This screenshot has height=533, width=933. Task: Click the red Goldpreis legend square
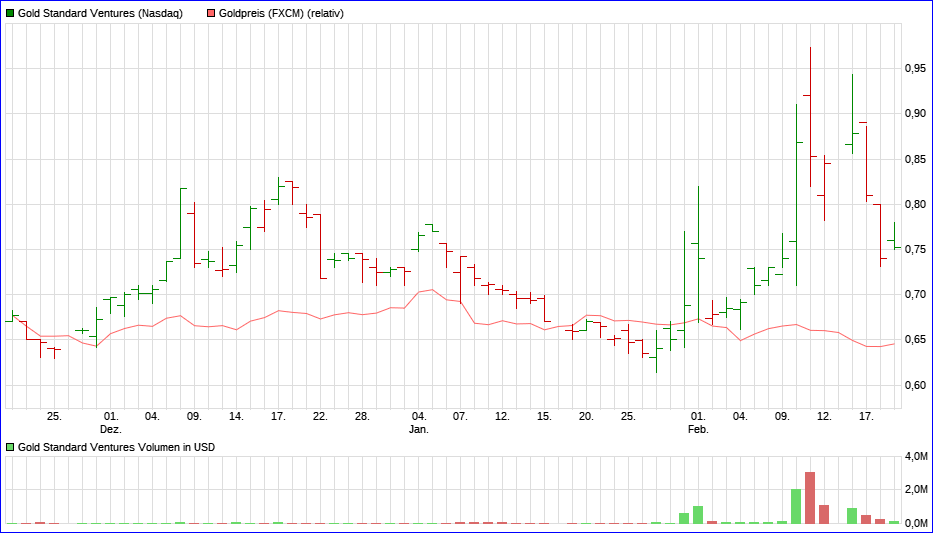point(210,13)
